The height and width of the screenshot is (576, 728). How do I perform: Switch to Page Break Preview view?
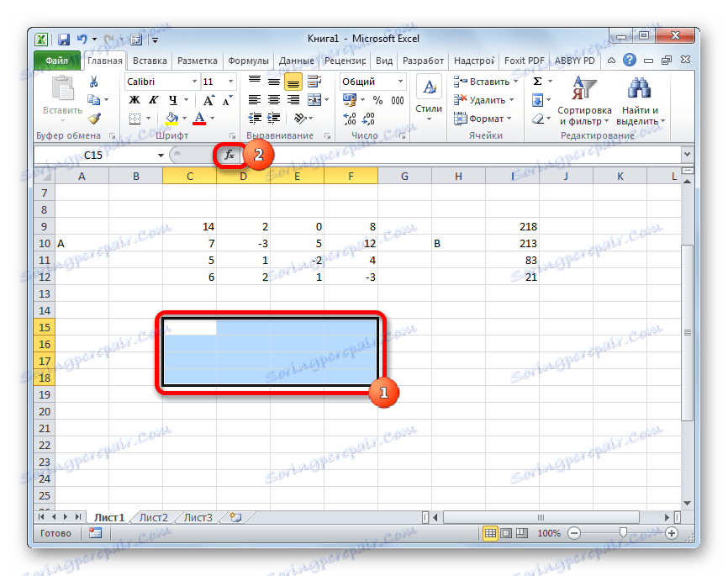522,533
